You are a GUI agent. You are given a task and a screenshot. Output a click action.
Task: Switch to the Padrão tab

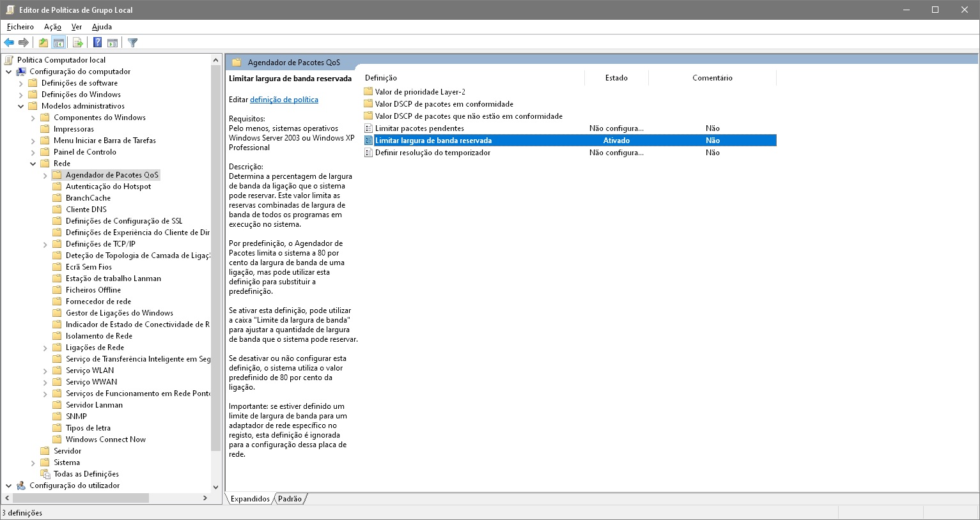tap(290, 499)
